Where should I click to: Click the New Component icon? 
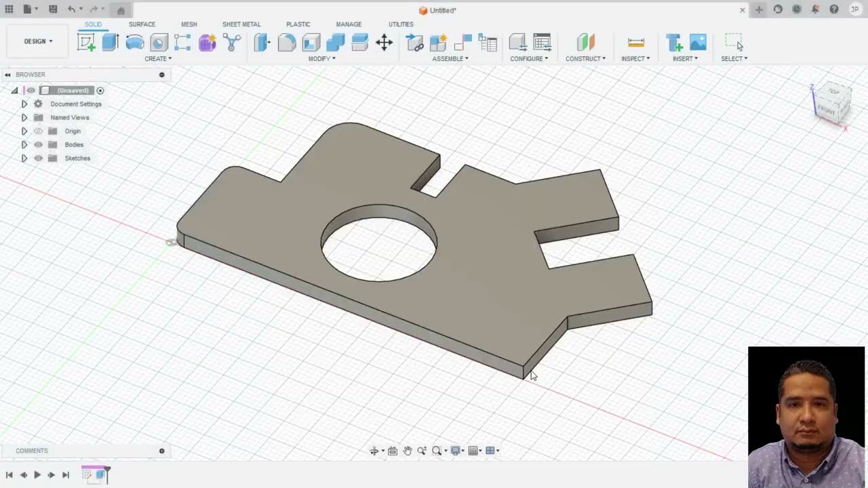pyautogui.click(x=438, y=43)
